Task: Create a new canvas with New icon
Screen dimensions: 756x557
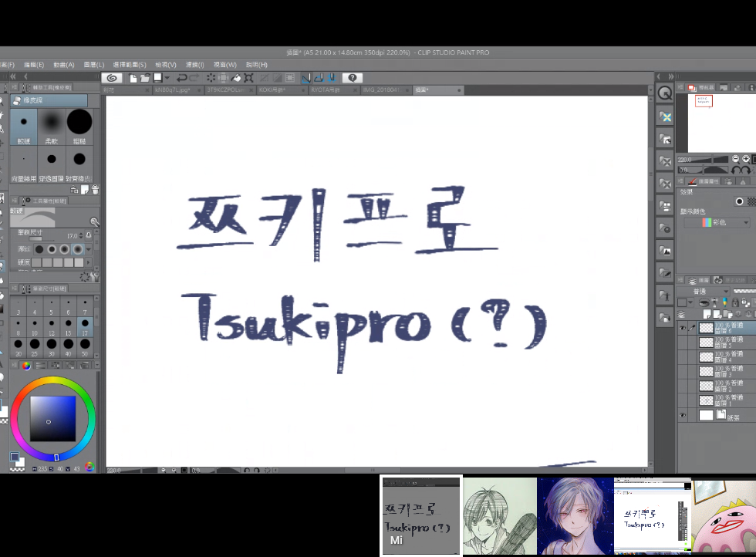Action: [133, 78]
